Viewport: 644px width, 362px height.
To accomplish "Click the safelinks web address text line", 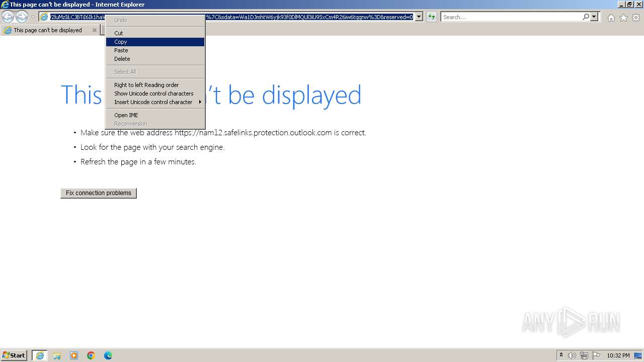I will coord(223,133).
